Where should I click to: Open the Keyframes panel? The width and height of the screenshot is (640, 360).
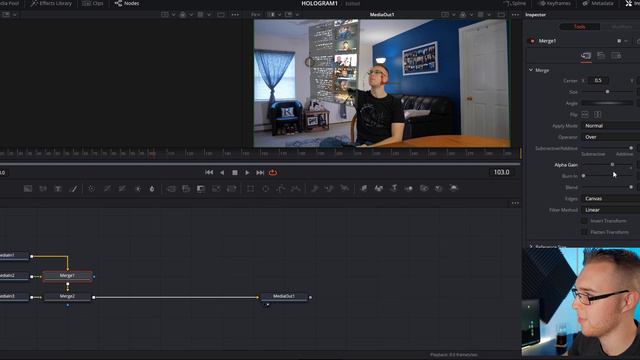pyautogui.click(x=554, y=3)
